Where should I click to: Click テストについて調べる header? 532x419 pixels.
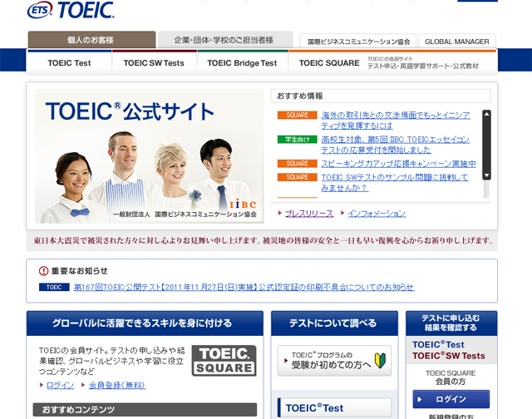(334, 323)
